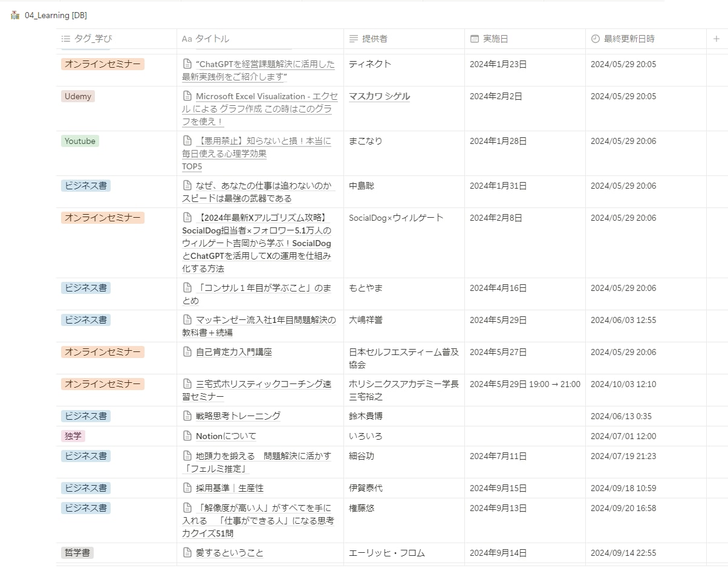Click page icon beside 愛するということ

[x=187, y=553]
